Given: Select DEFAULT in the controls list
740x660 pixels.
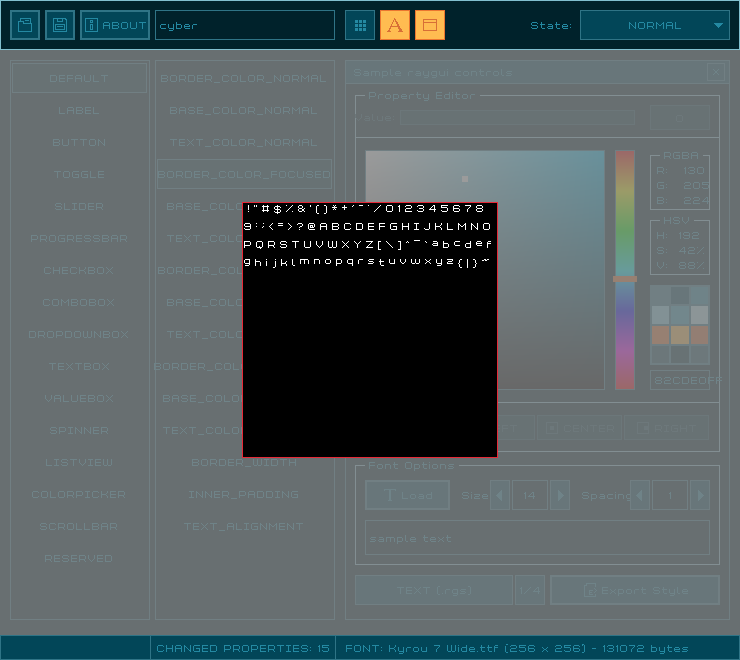Looking at the screenshot, I should tap(79, 78).
